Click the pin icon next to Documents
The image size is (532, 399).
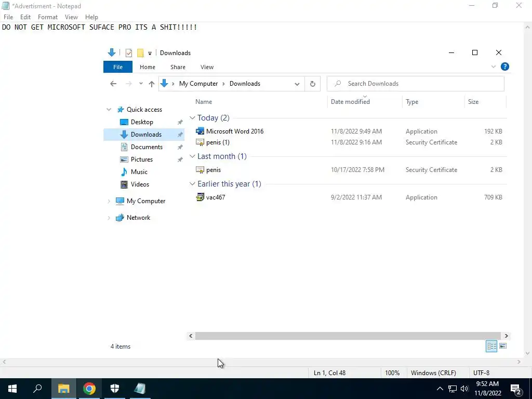(180, 147)
